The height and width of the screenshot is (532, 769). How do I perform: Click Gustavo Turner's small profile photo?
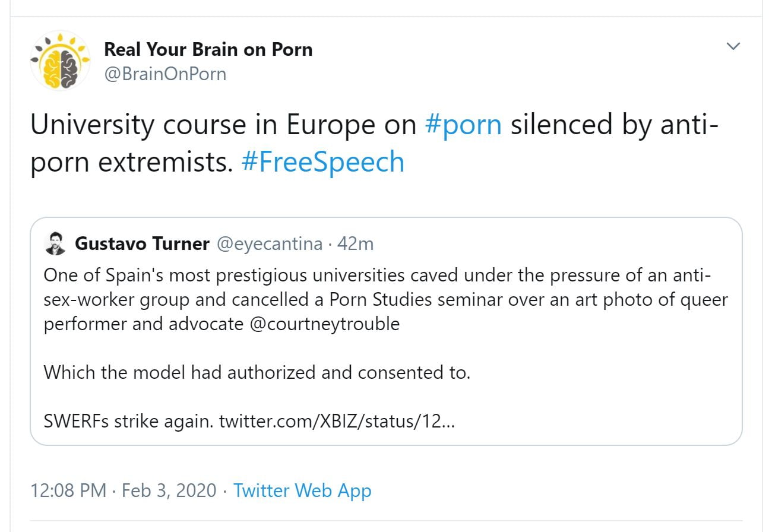click(55, 243)
